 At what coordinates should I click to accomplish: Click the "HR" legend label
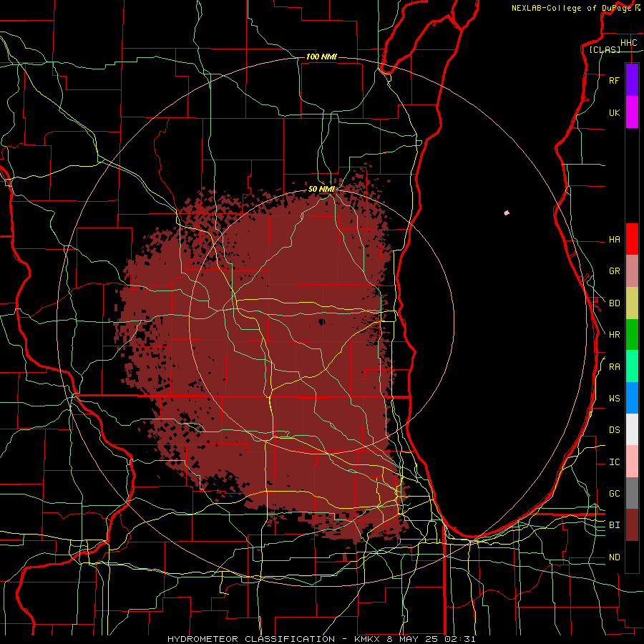(x=614, y=335)
